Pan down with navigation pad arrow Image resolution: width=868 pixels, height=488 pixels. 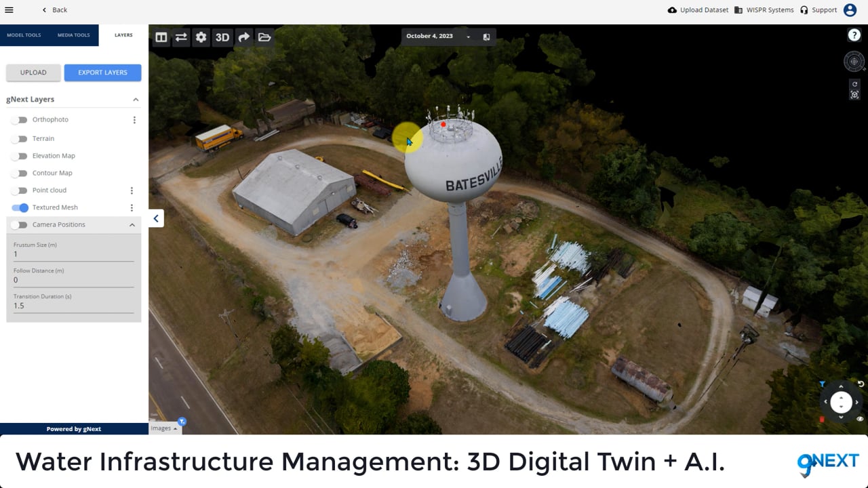coord(841,416)
